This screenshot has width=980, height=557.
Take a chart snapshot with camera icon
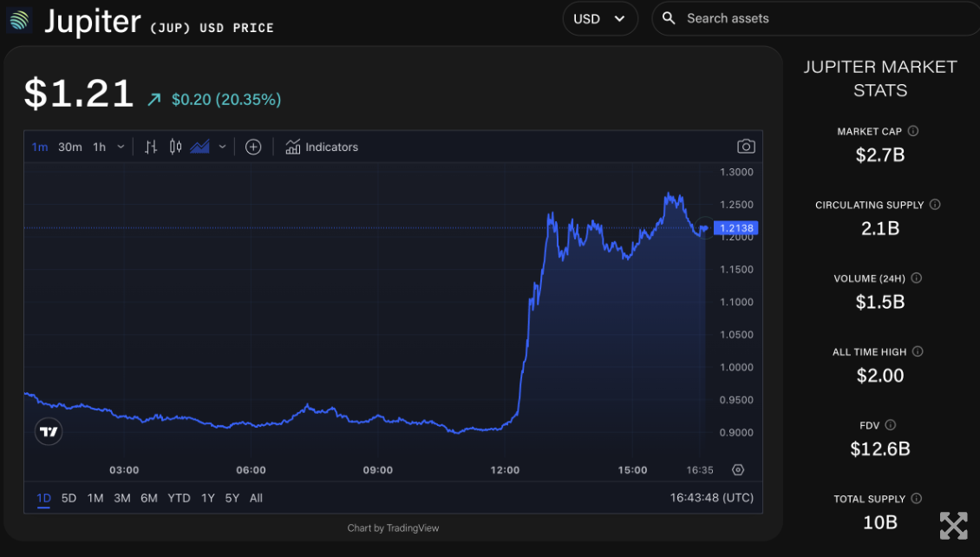746,147
